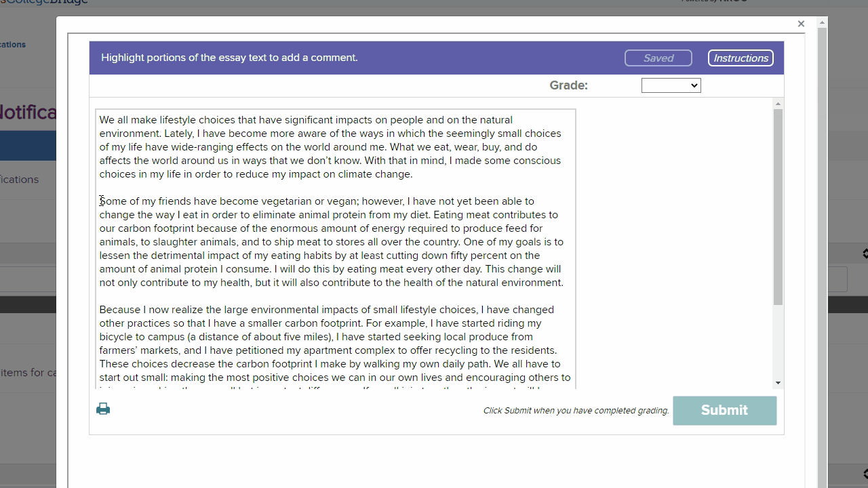Viewport: 868px width, 488px height.
Task: Click inside the essay text area
Action: 332,244
